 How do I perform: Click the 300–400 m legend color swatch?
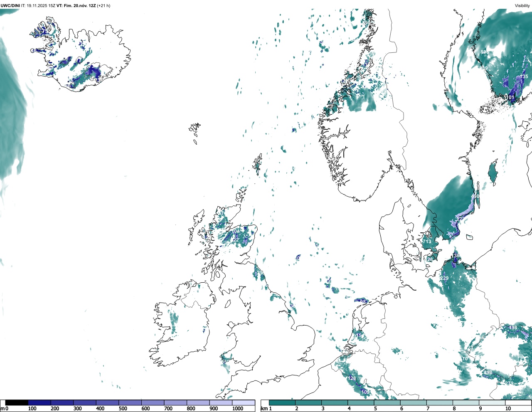85,402
